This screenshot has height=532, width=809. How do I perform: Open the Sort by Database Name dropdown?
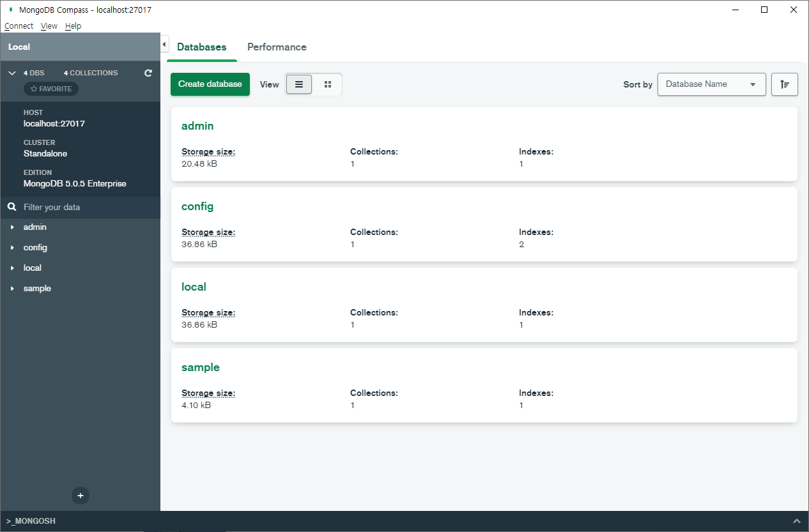pos(711,84)
